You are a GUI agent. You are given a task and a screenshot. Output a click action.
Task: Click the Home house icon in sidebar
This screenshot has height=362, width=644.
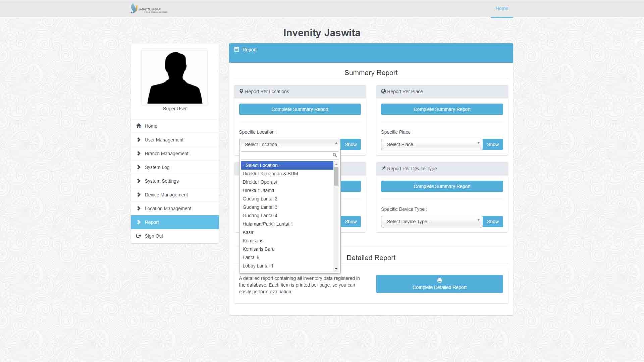click(139, 126)
